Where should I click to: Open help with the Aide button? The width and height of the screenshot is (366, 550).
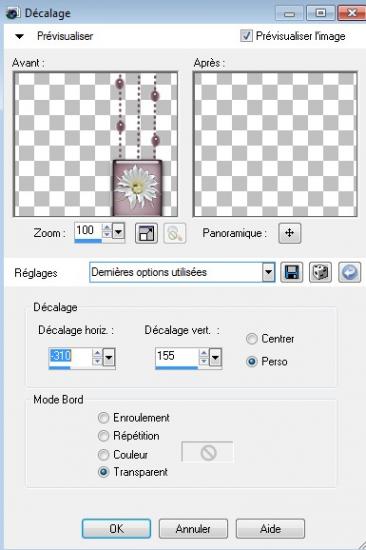pos(270,529)
